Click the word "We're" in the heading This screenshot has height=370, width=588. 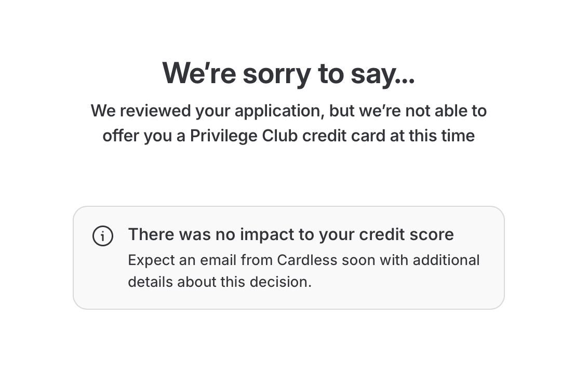click(x=199, y=73)
